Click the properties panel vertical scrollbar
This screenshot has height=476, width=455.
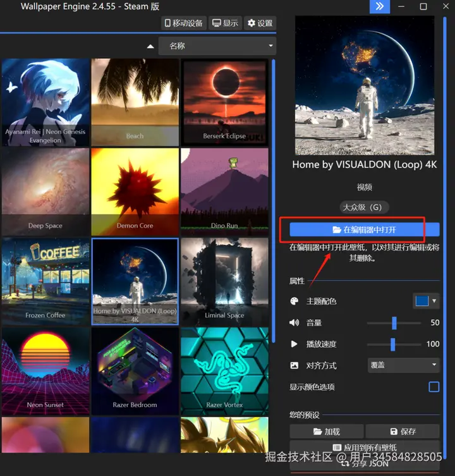tap(445, 237)
